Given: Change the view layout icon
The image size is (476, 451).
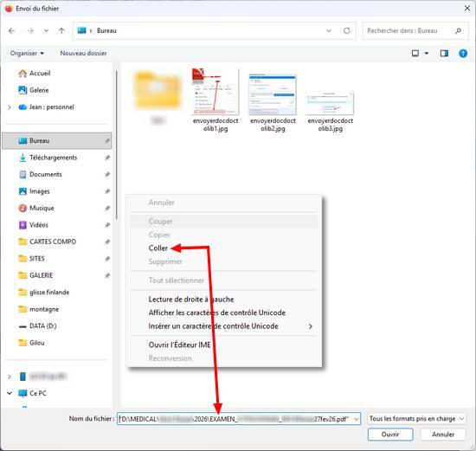Looking at the screenshot, I should (x=415, y=54).
